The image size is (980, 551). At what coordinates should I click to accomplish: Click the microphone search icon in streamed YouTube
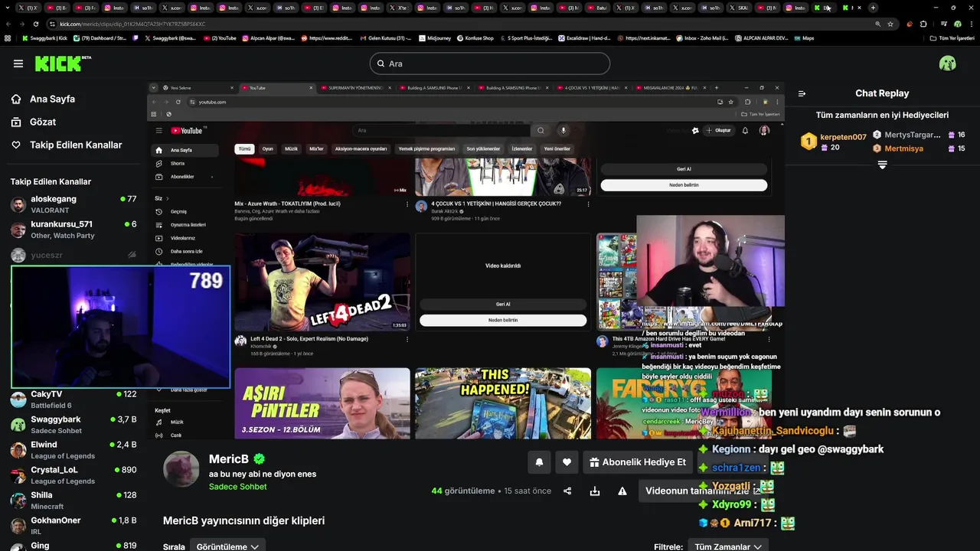pyautogui.click(x=563, y=130)
